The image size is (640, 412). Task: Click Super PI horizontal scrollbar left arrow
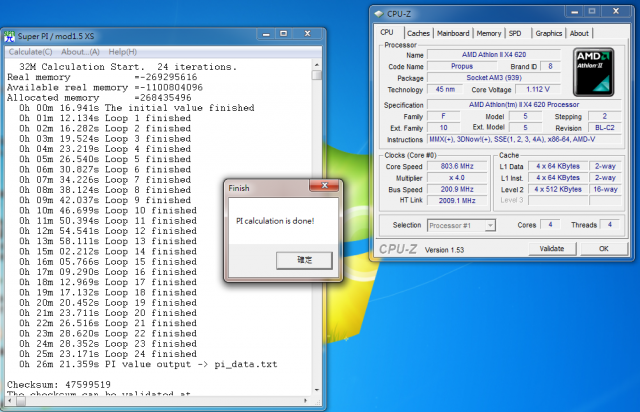click(x=10, y=401)
